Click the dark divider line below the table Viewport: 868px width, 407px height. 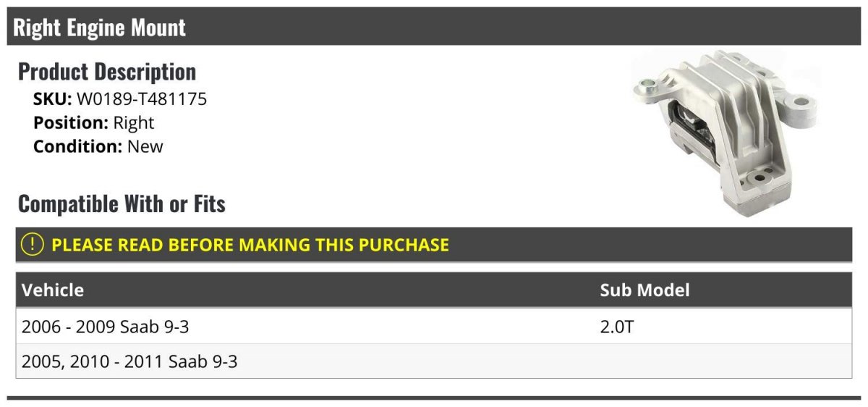[x=434, y=398]
